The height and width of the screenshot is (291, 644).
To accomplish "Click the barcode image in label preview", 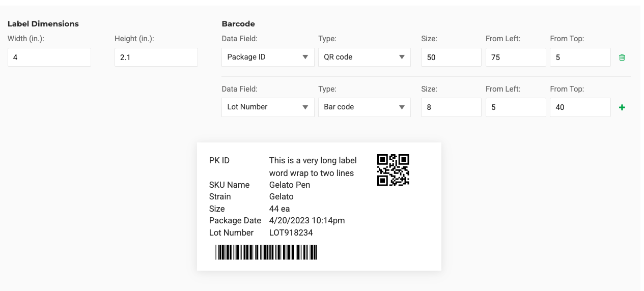I will coord(266,252).
